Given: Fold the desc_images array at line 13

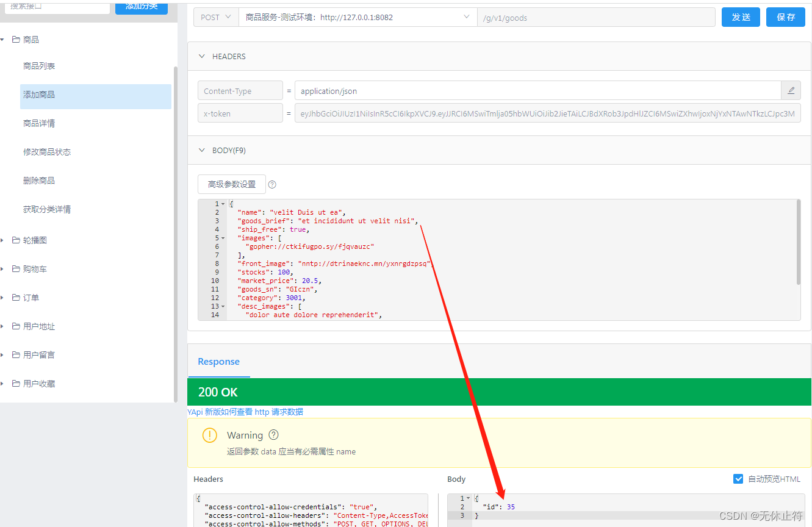Looking at the screenshot, I should [223, 306].
